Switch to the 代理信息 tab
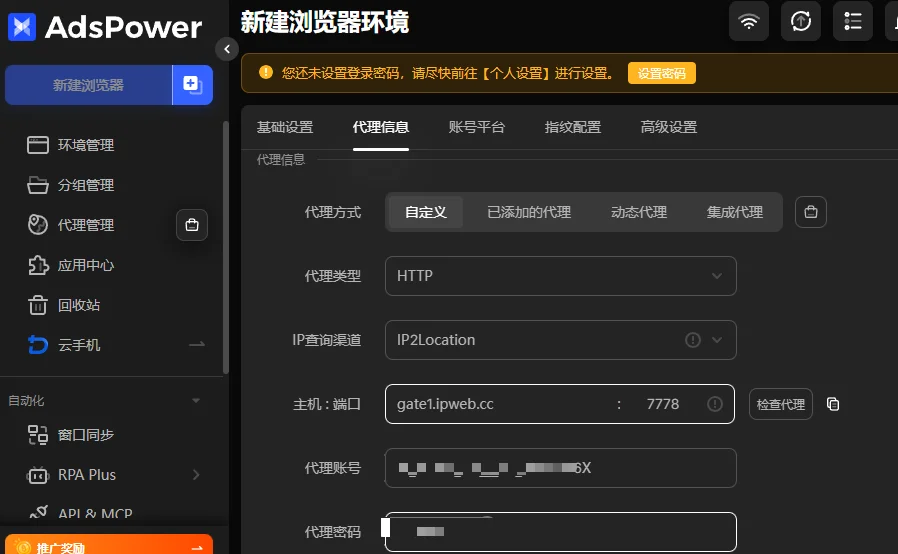The height and width of the screenshot is (554, 898). [x=381, y=127]
